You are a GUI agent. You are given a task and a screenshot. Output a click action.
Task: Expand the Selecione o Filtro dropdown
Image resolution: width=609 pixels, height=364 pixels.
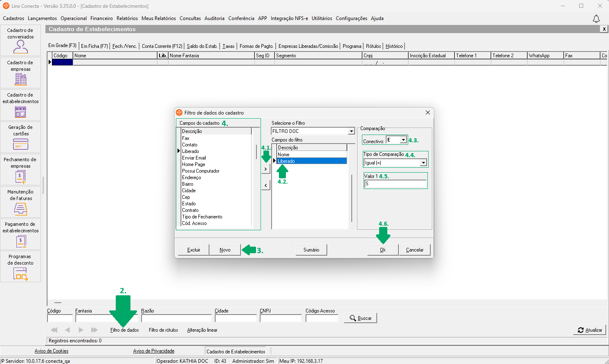(351, 131)
